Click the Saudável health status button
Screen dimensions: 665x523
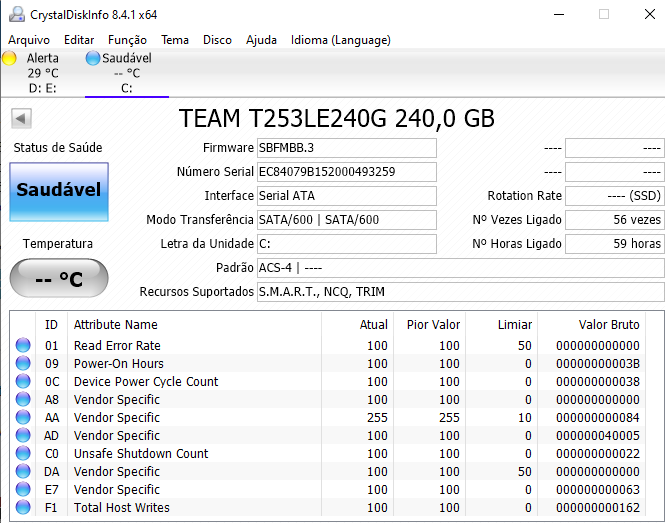(59, 192)
